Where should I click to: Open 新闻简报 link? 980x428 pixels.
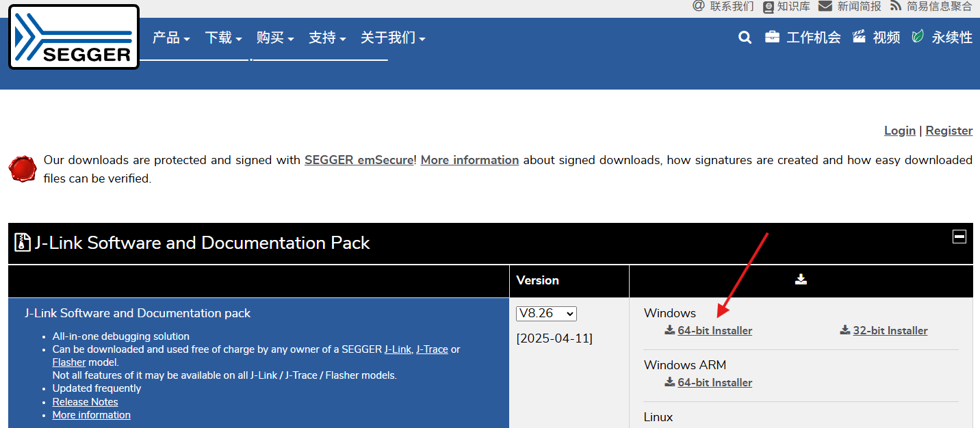pos(860,6)
